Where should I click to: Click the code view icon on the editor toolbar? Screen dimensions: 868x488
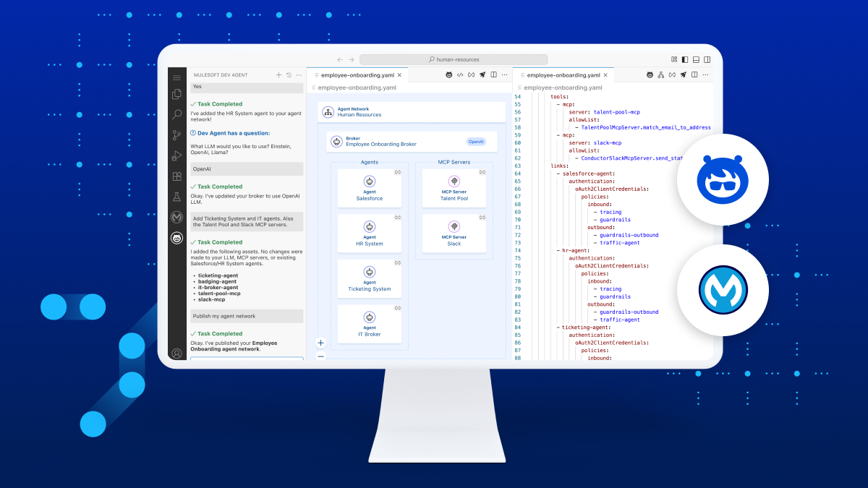(461, 74)
